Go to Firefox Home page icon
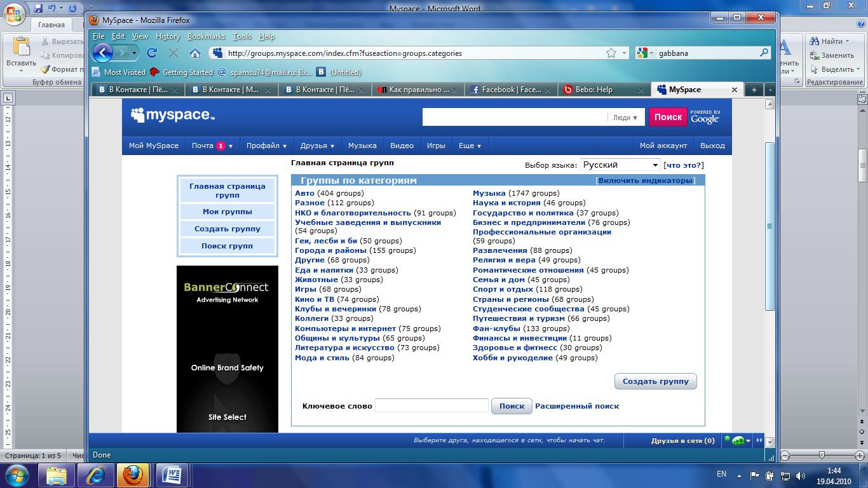This screenshot has height=488, width=868. click(195, 53)
